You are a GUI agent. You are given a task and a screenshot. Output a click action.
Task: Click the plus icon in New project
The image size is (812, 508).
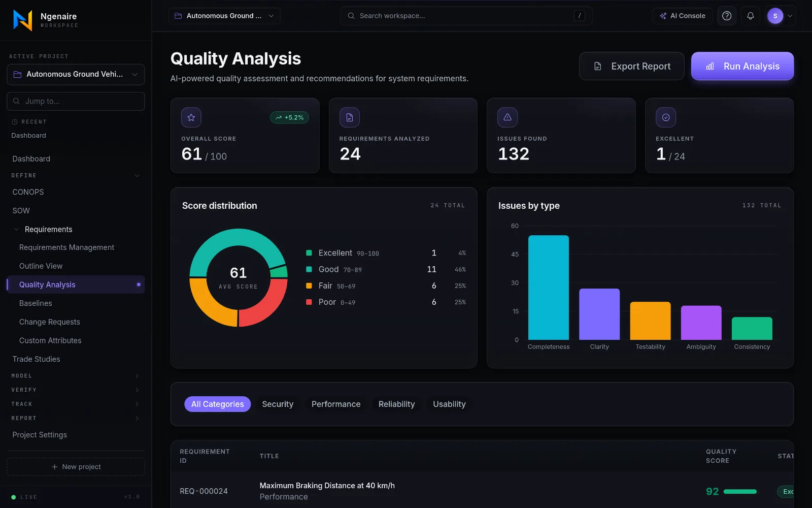point(55,467)
